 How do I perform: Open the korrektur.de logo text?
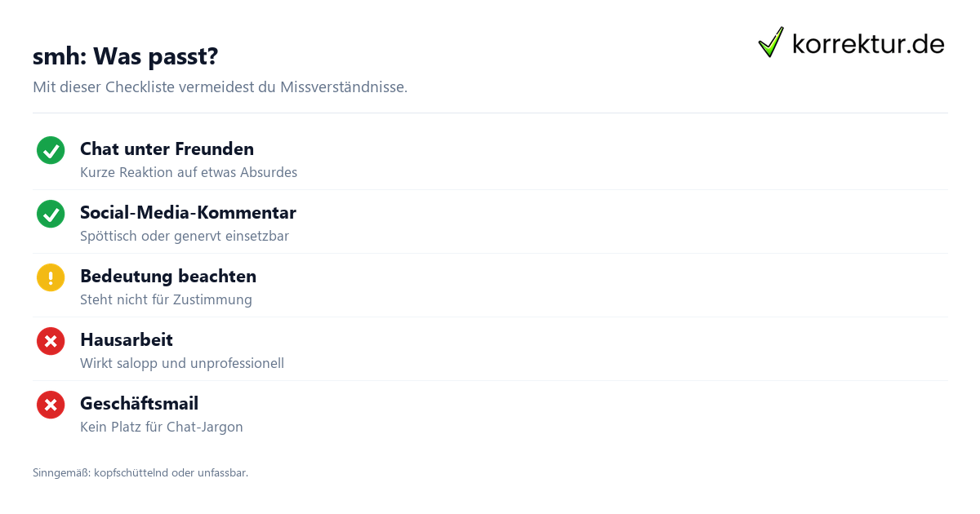click(869, 44)
